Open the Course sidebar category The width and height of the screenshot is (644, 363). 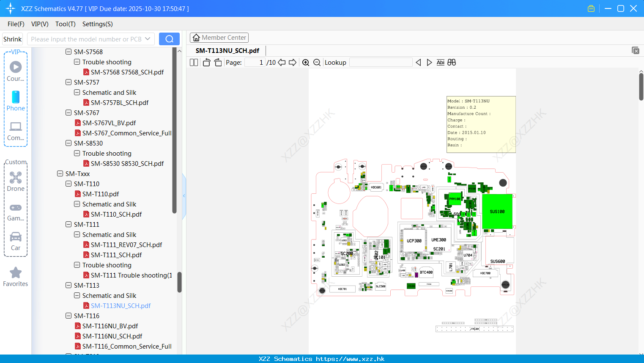click(x=16, y=71)
